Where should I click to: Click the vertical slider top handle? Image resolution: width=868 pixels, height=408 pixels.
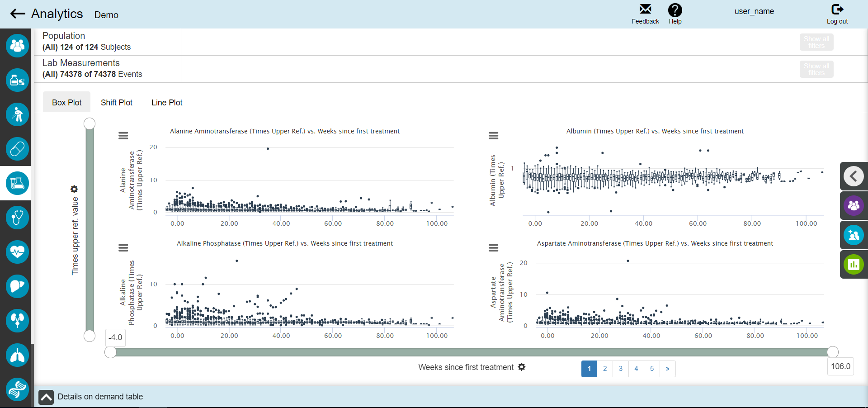tap(90, 123)
